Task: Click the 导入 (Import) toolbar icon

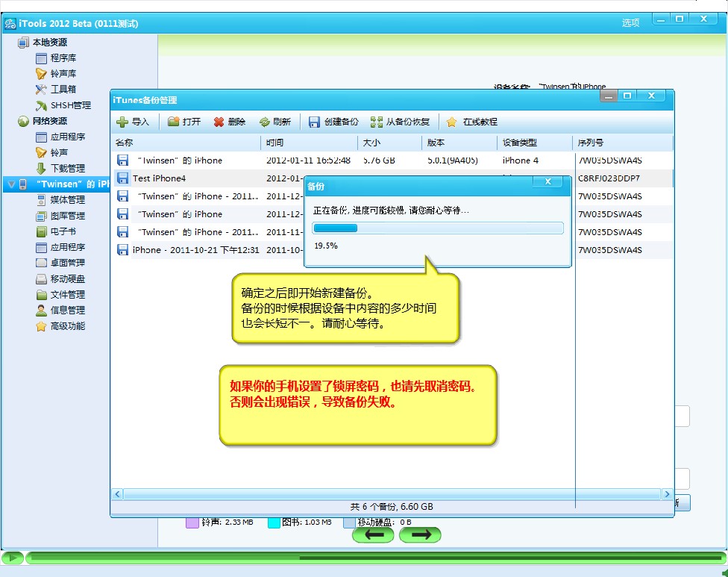Action: point(122,122)
